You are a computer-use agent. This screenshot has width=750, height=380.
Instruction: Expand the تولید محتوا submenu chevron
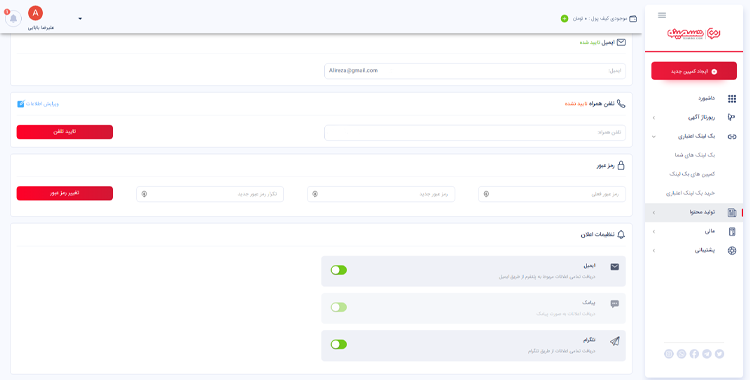654,212
